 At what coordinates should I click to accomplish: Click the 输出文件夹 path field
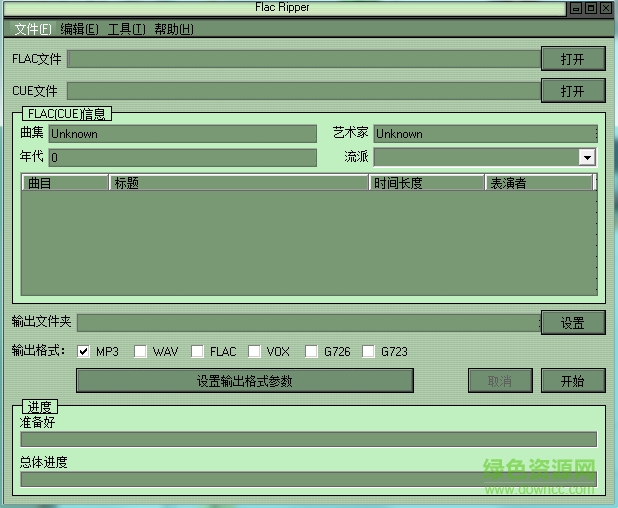(x=309, y=323)
